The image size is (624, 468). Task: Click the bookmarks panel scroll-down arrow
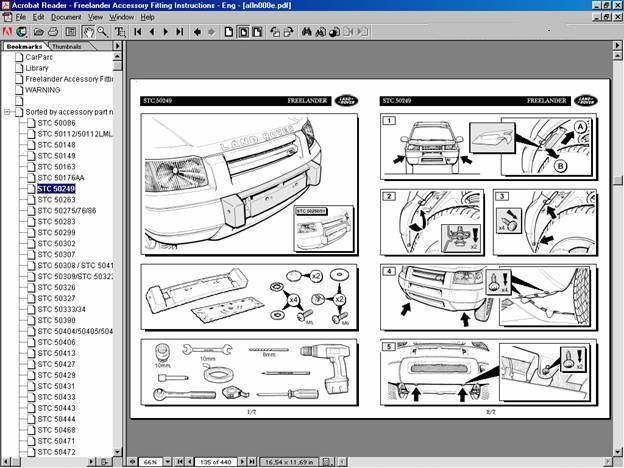[x=117, y=452]
